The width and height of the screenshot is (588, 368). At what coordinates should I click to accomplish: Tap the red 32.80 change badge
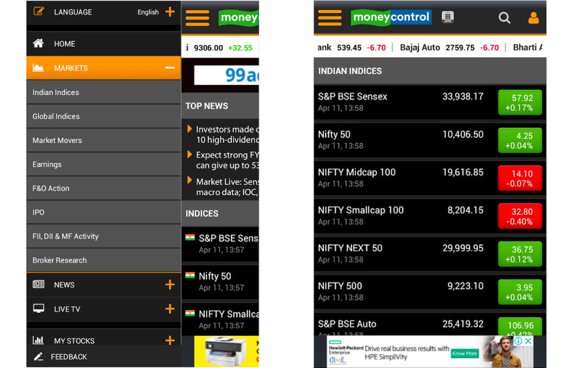(520, 216)
